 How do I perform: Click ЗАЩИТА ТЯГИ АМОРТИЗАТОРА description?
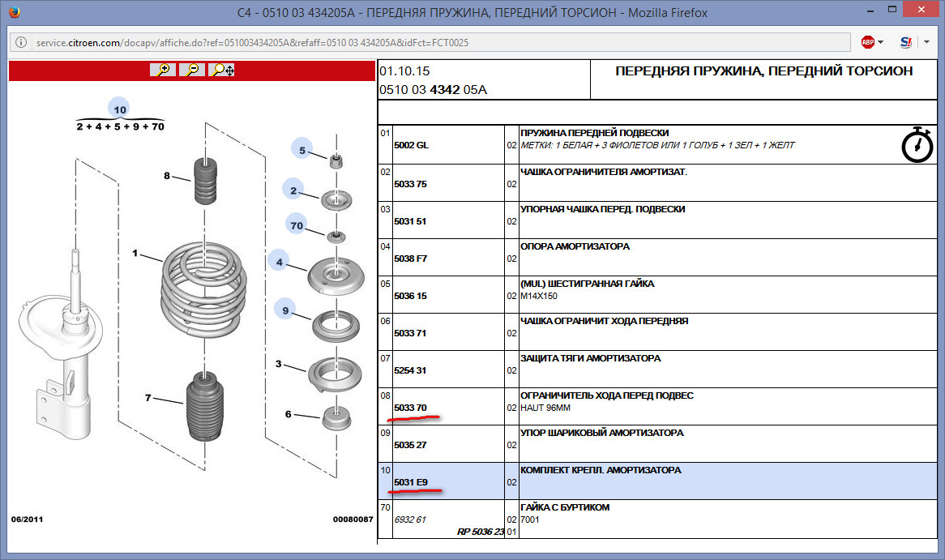point(591,358)
